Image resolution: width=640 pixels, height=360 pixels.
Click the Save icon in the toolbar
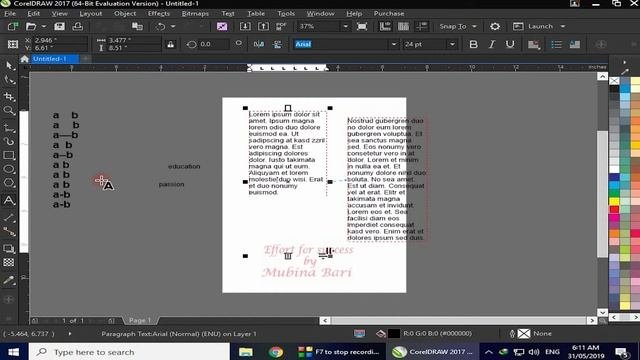click(60, 27)
